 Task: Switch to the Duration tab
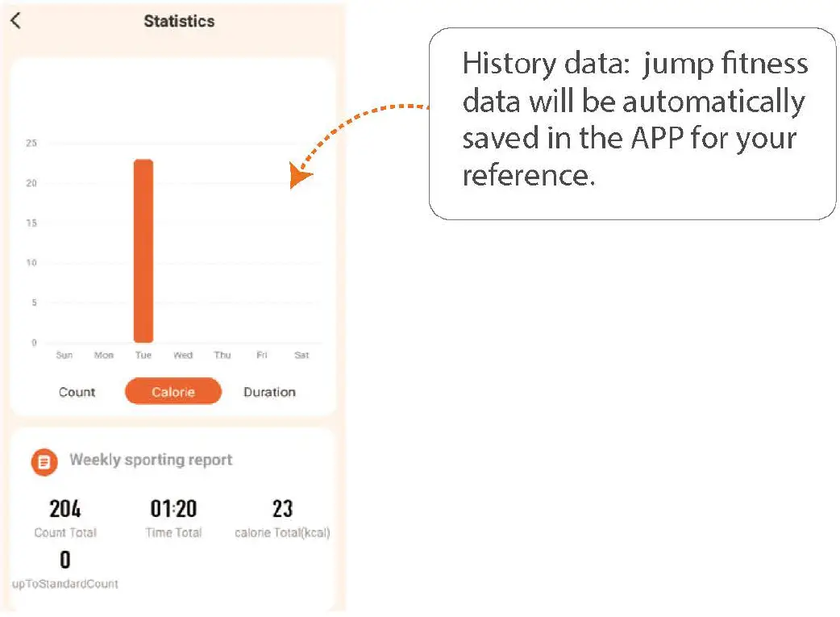tap(269, 392)
